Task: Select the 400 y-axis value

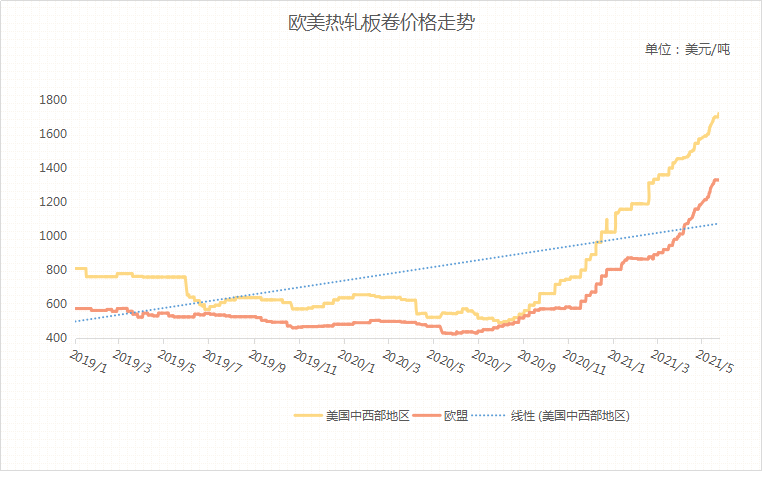Action: pyautogui.click(x=56, y=338)
